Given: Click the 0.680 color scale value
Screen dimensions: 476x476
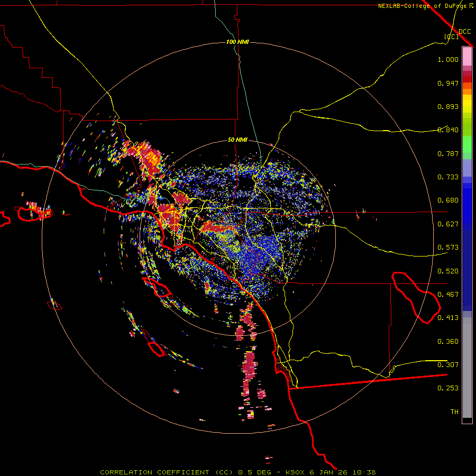Looking at the screenshot, I should (448, 200).
